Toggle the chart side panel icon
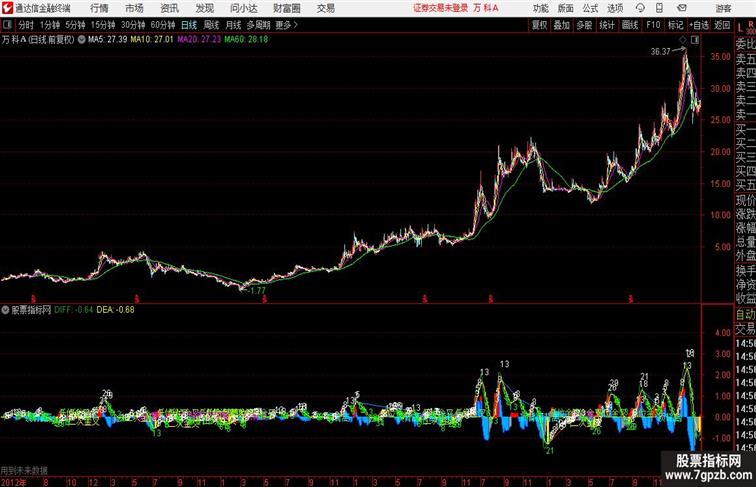The height and width of the screenshot is (487, 756). click(x=694, y=40)
